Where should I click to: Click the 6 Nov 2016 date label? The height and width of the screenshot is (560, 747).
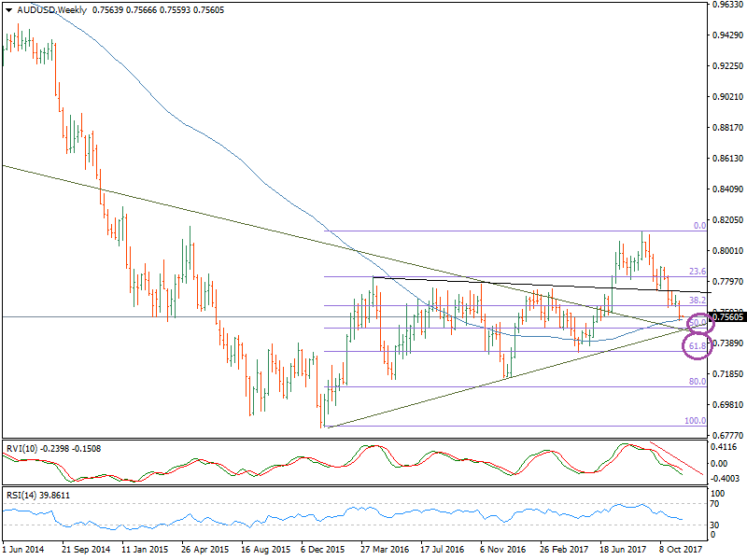click(x=502, y=550)
